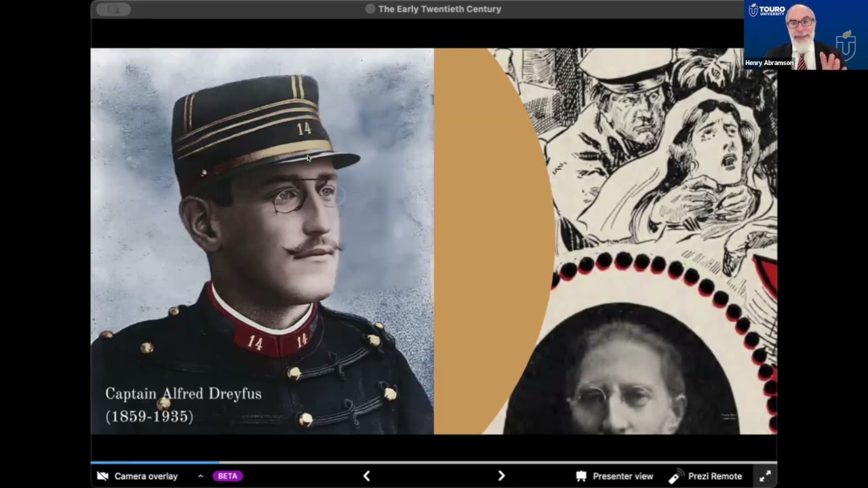Click the "(1859-1935)" date text
This screenshot has height=488, width=868.
point(149,416)
